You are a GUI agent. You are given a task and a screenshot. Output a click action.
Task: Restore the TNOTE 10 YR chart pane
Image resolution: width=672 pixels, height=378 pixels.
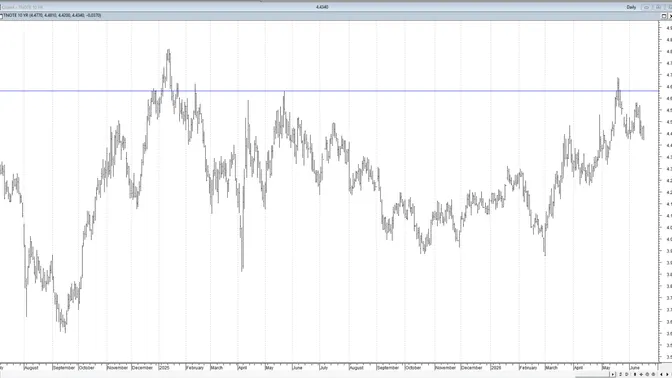664,16
